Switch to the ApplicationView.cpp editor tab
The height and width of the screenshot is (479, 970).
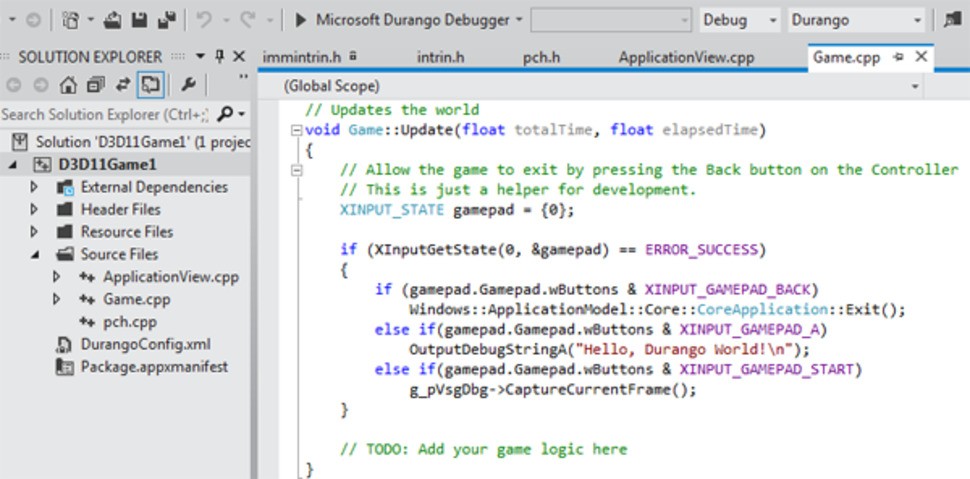point(686,57)
